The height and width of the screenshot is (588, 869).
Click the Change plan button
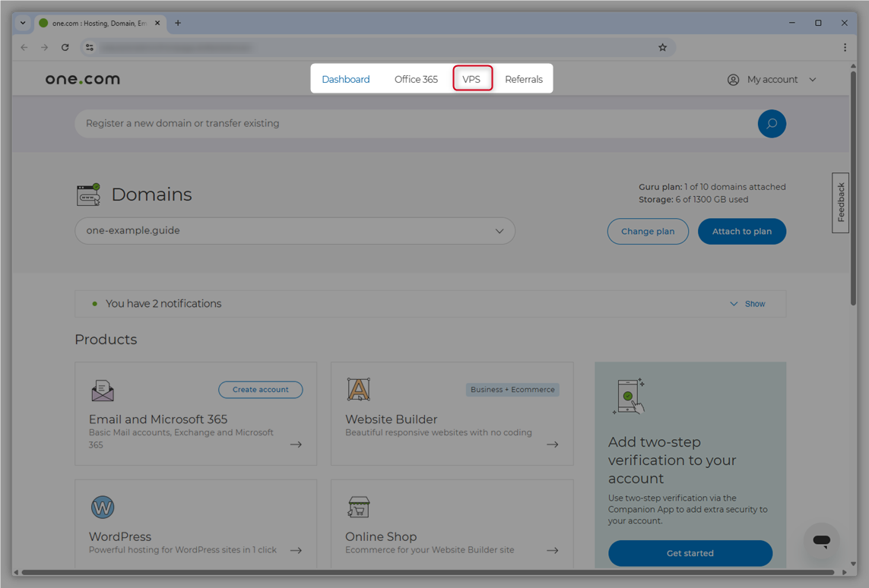point(648,232)
